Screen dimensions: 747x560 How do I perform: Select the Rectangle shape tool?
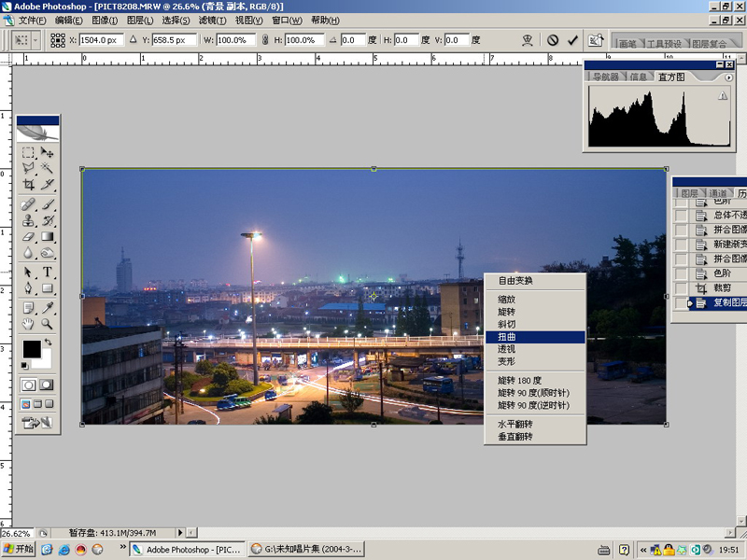47,288
